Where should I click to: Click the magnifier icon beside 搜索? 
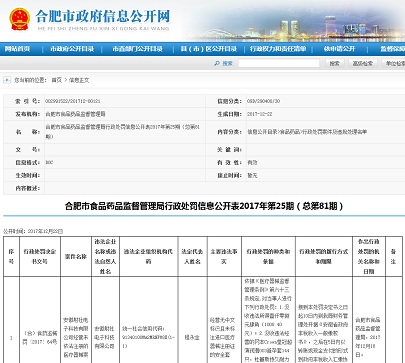[x=217, y=63]
